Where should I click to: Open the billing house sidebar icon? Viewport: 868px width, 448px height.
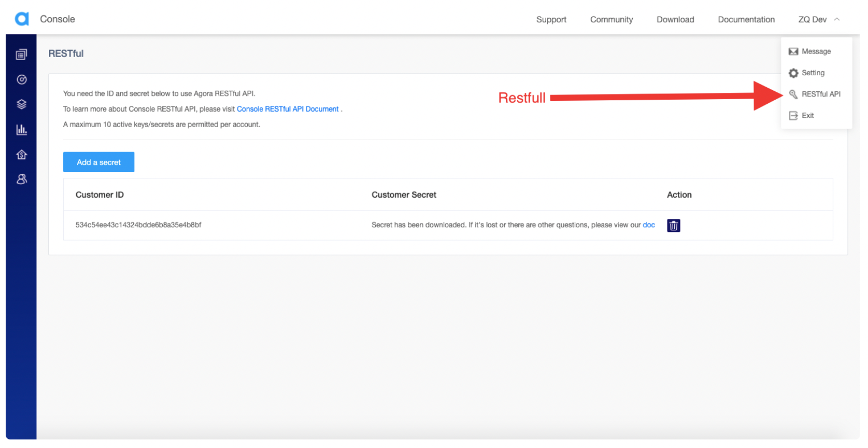click(x=22, y=154)
